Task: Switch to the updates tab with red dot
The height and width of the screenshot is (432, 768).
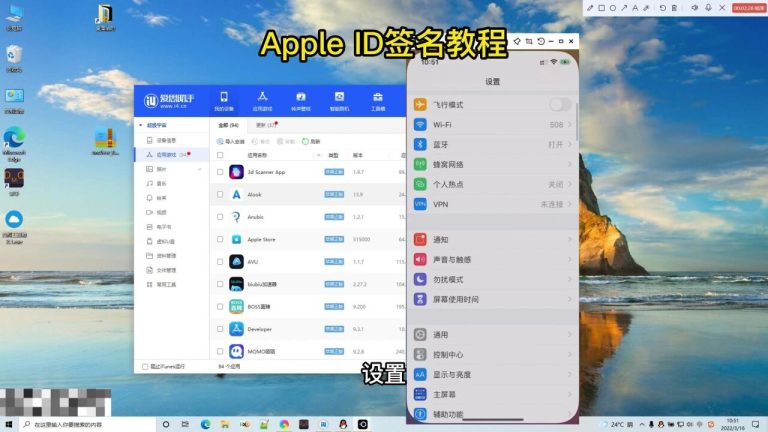Action: [267, 125]
